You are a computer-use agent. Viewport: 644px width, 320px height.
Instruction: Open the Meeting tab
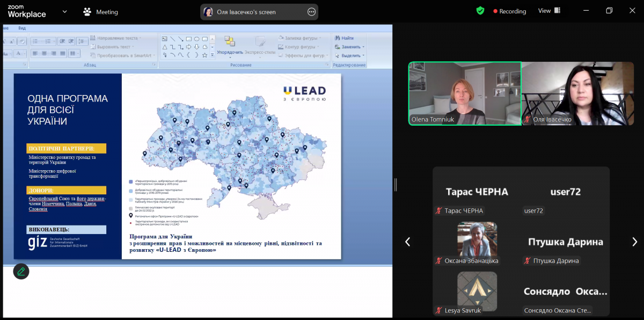(101, 12)
